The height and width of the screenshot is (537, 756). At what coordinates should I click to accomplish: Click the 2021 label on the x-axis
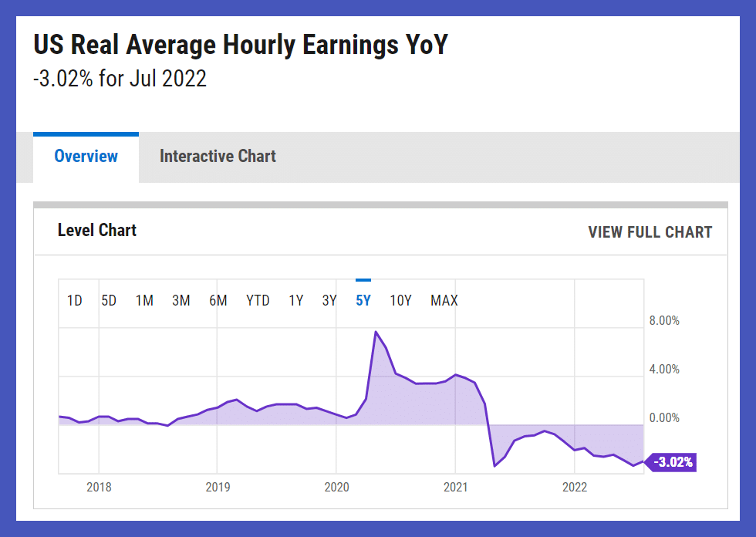pos(455,487)
